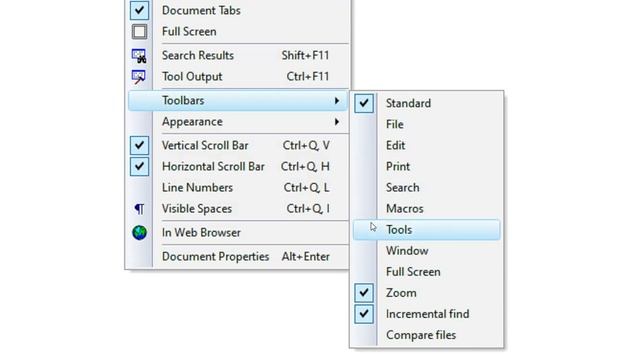Click the Ctrl+F11 shortcut text
This screenshot has height=360, width=640.
[308, 77]
